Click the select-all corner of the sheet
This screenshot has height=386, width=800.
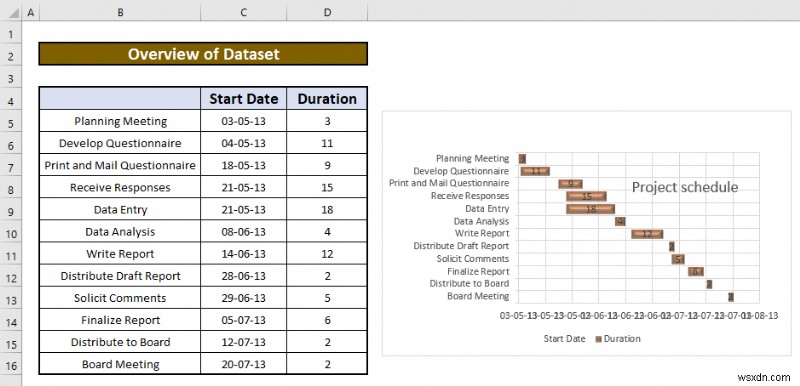11,14
